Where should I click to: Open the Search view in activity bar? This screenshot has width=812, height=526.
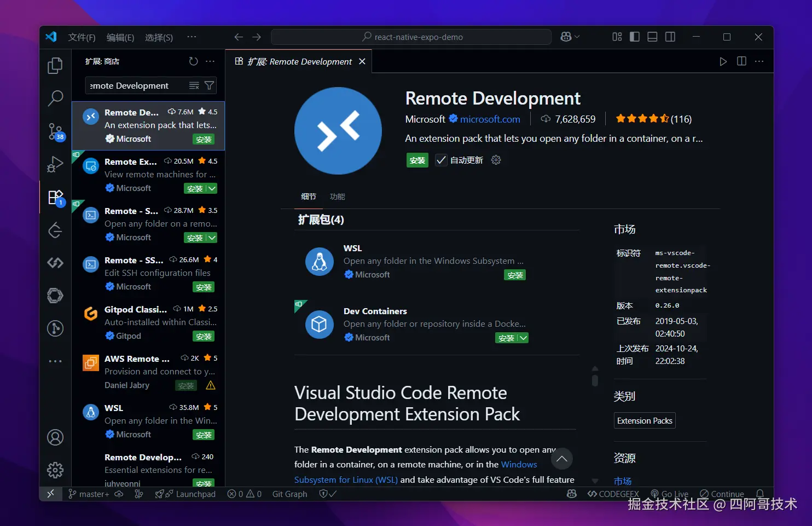55,99
